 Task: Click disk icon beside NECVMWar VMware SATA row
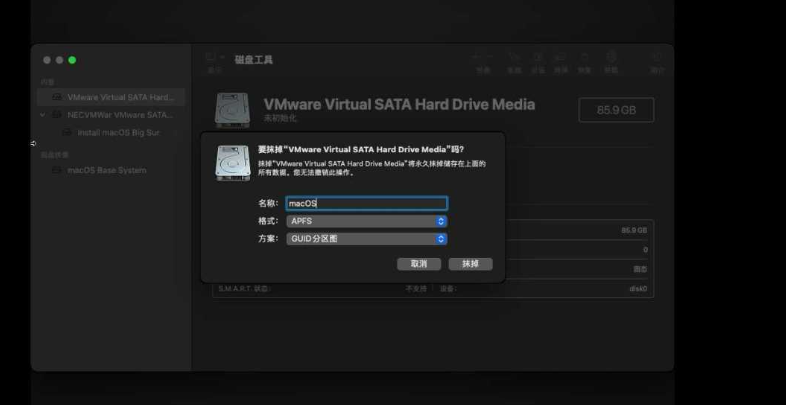(57, 115)
